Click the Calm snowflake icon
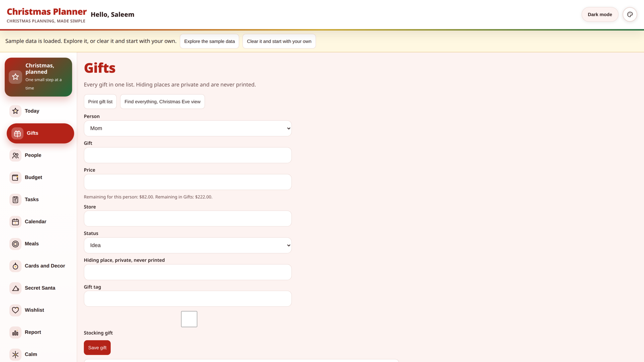The height and width of the screenshot is (362, 644). (x=15, y=354)
